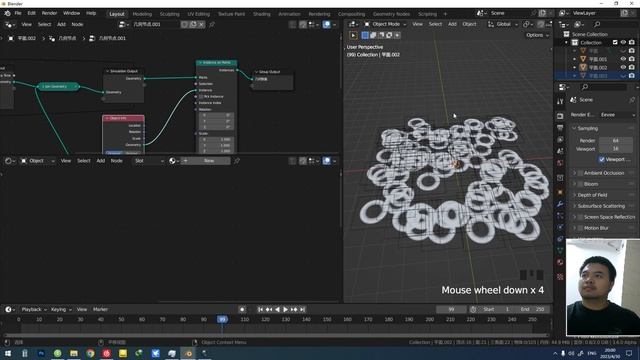Open the Particles properties tab icon
This screenshot has height=360, width=640.
560,216
